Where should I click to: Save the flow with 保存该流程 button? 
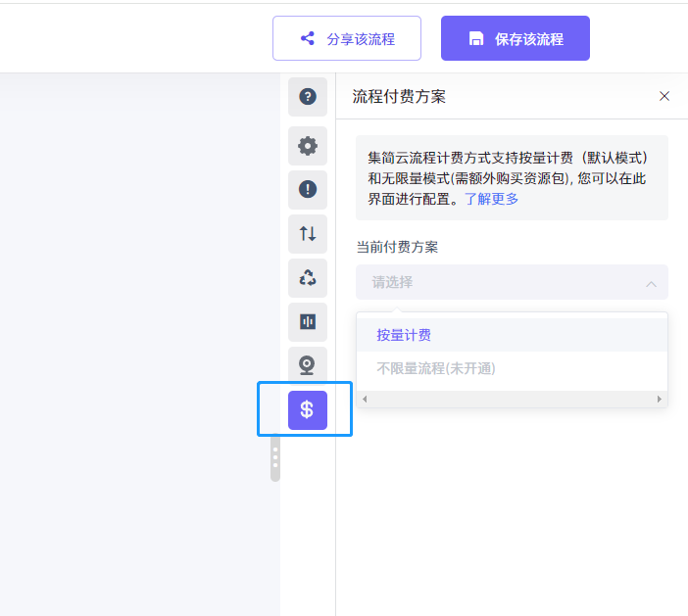[x=516, y=38]
